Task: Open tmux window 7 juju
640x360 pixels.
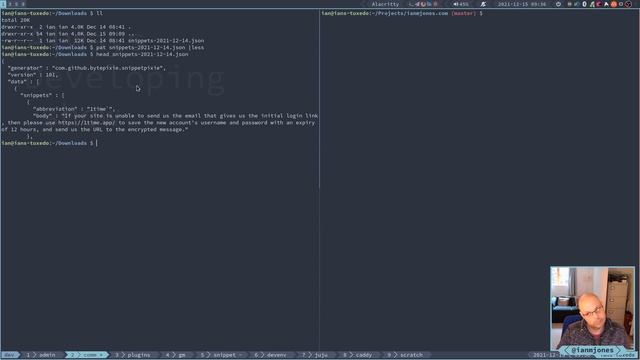Action: point(316,355)
